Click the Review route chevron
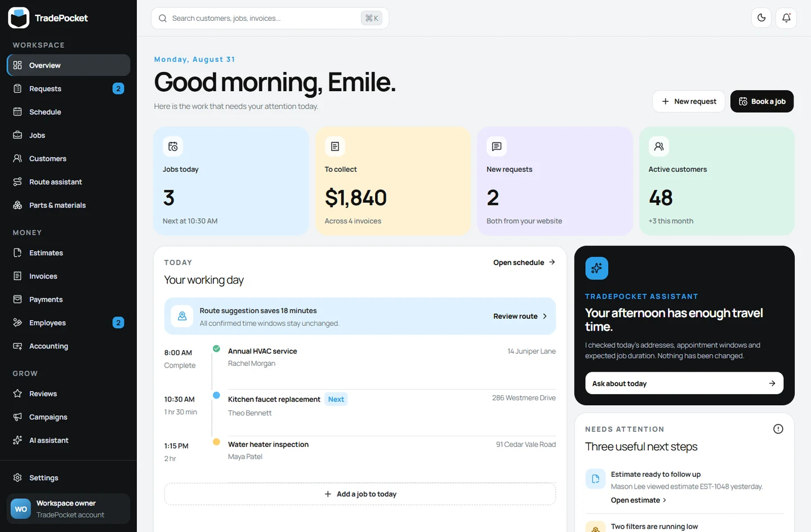 click(545, 316)
